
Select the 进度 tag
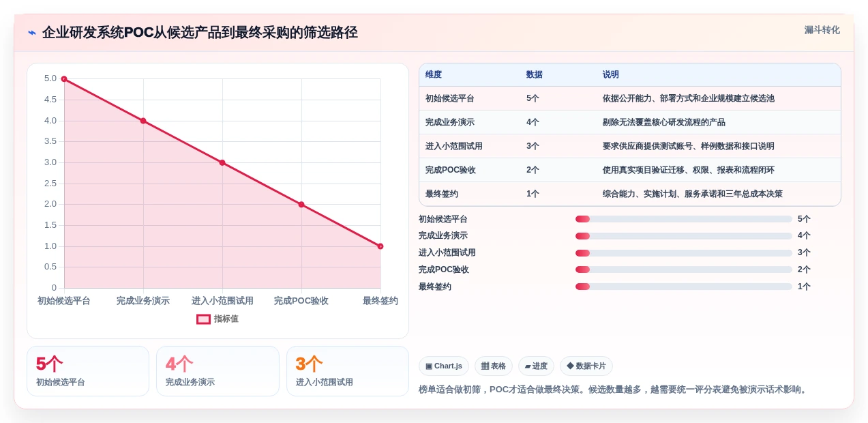click(536, 366)
